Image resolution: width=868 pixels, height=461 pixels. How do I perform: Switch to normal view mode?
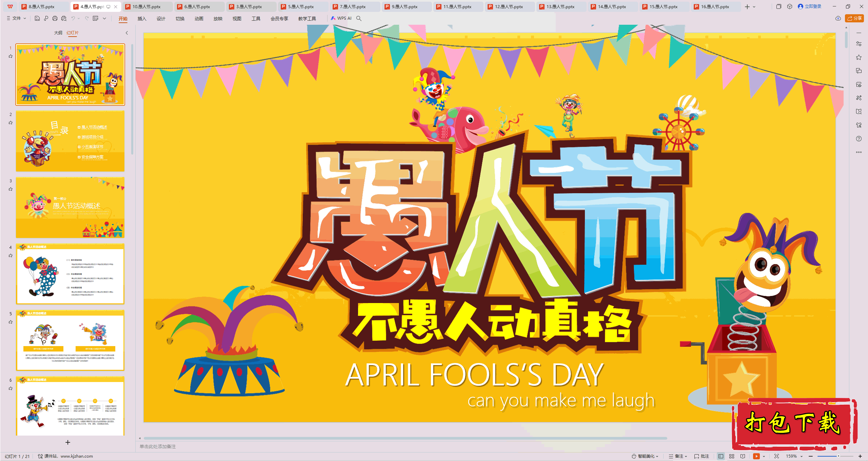click(721, 456)
